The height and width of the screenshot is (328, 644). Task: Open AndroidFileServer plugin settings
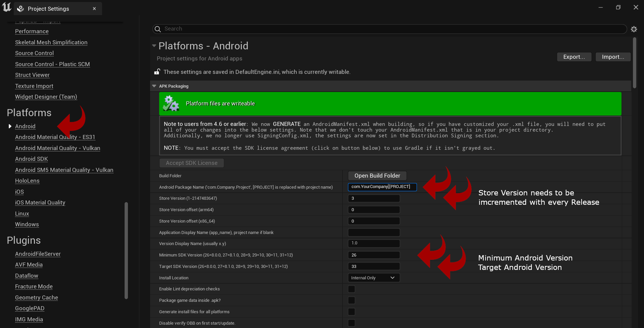[38, 254]
